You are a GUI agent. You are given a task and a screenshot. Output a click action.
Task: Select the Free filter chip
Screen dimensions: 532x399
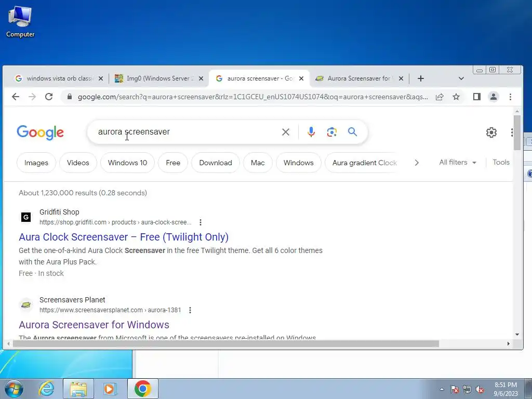pos(173,163)
